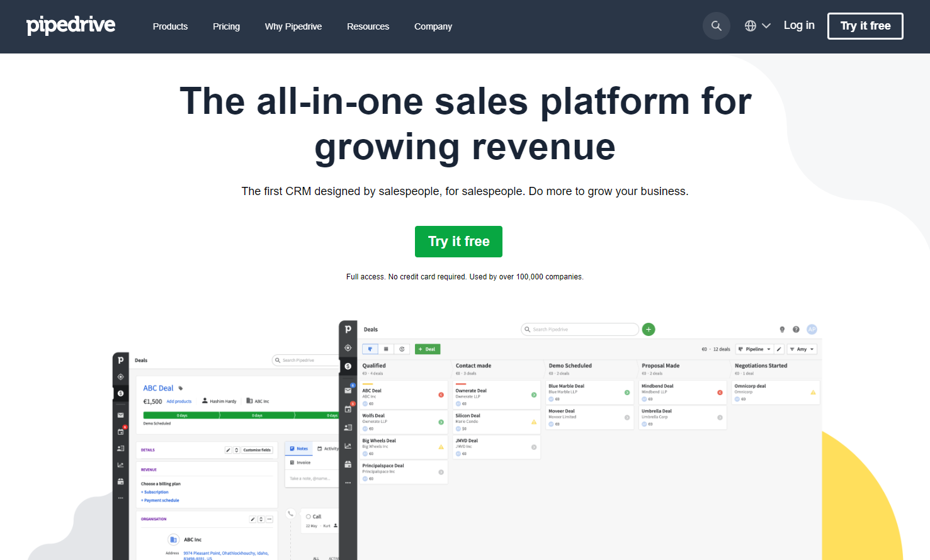Switch to the Notes tab

(x=299, y=449)
